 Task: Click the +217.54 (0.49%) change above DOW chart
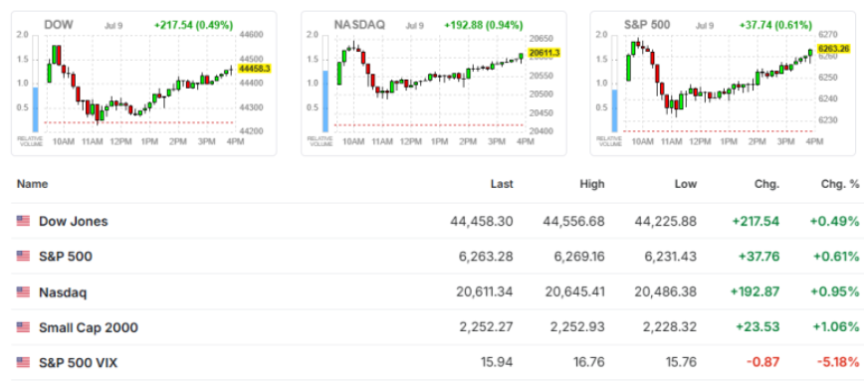coord(193,26)
